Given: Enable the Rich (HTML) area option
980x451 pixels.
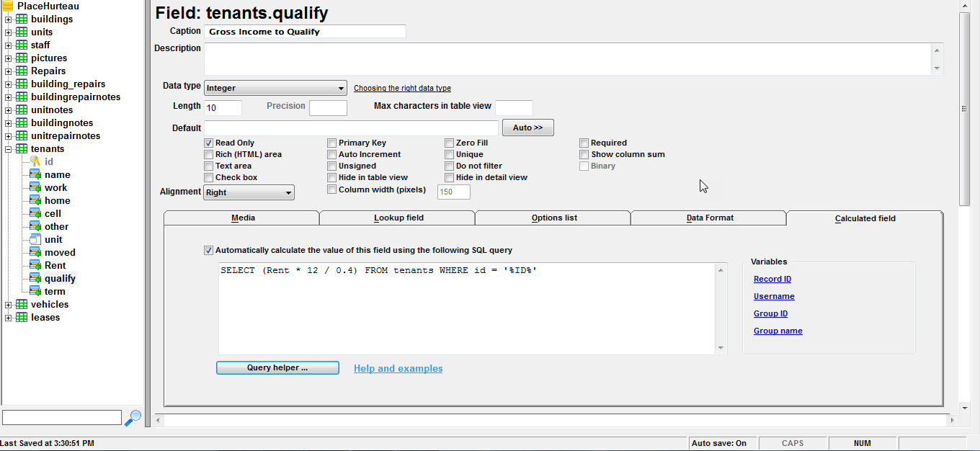Looking at the screenshot, I should click(x=209, y=155).
